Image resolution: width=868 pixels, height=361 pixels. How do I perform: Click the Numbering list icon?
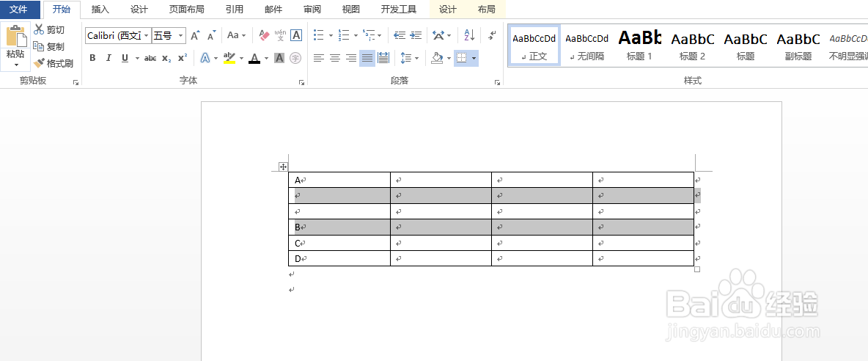tap(344, 35)
